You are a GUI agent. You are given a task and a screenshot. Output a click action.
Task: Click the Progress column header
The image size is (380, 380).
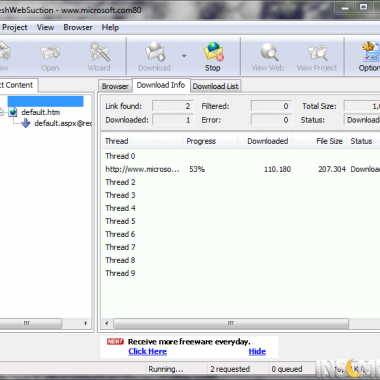click(210, 141)
